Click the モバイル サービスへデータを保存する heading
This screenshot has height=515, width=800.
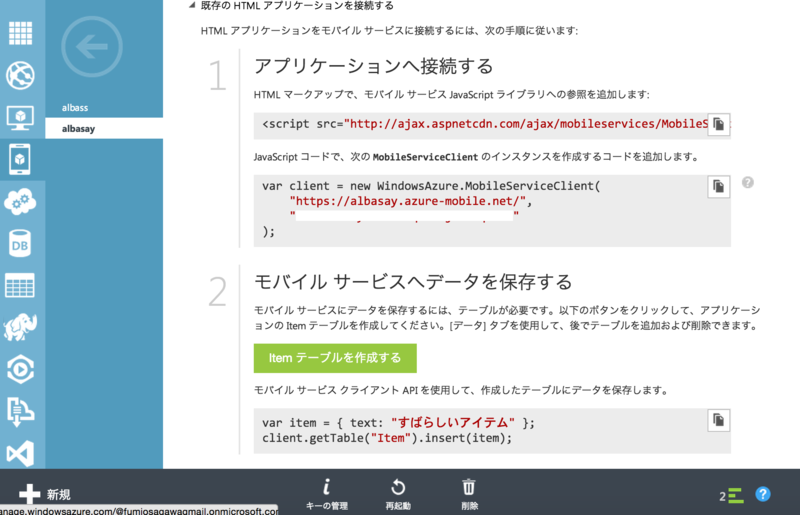[x=413, y=282]
